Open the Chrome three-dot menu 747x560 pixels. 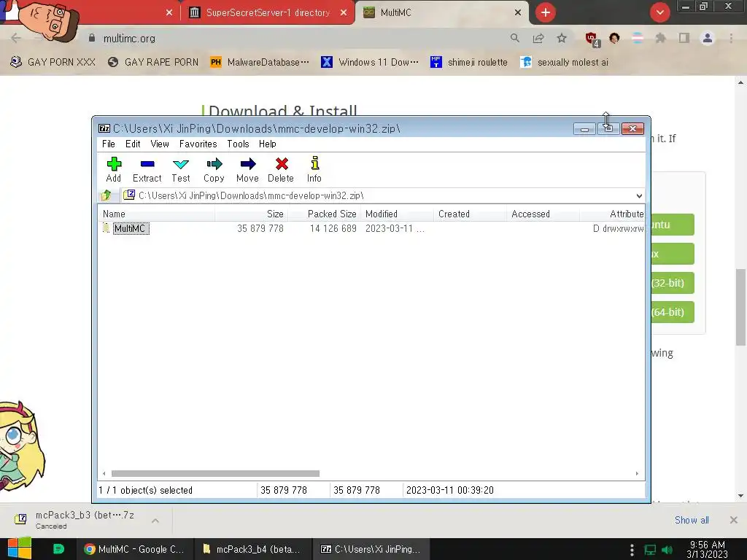pos(731,38)
